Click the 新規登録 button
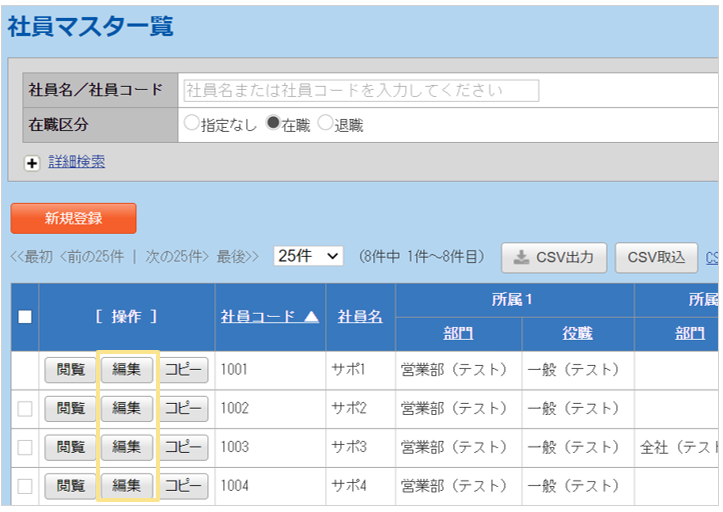This screenshot has height=512, width=723. [x=73, y=218]
